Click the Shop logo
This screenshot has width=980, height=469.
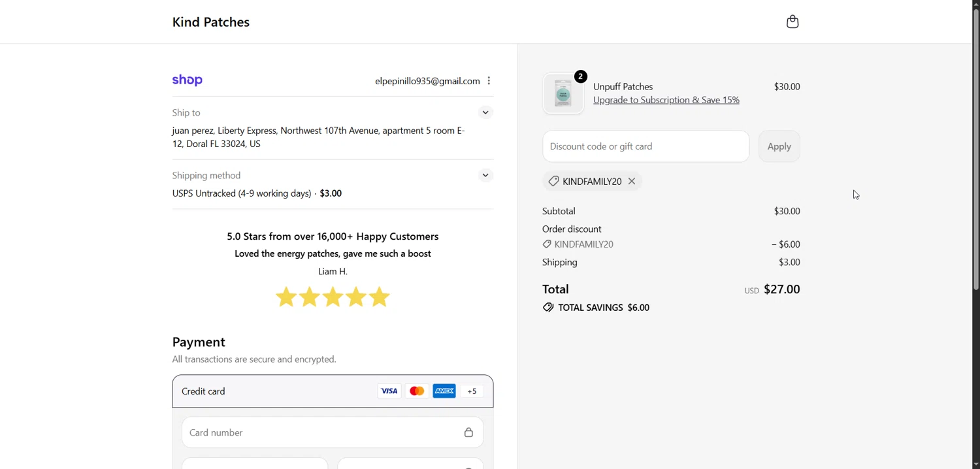click(188, 80)
